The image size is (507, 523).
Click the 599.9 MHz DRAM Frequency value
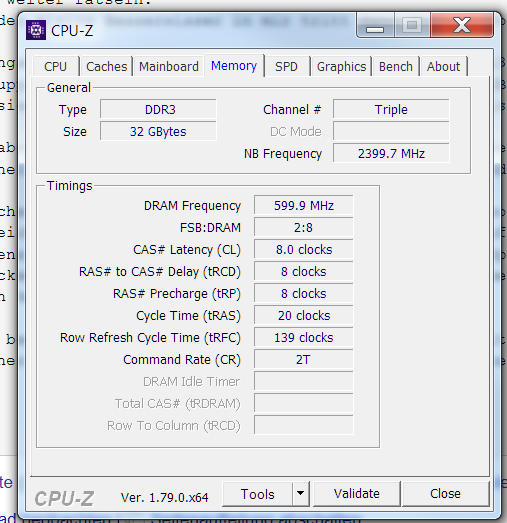point(304,205)
